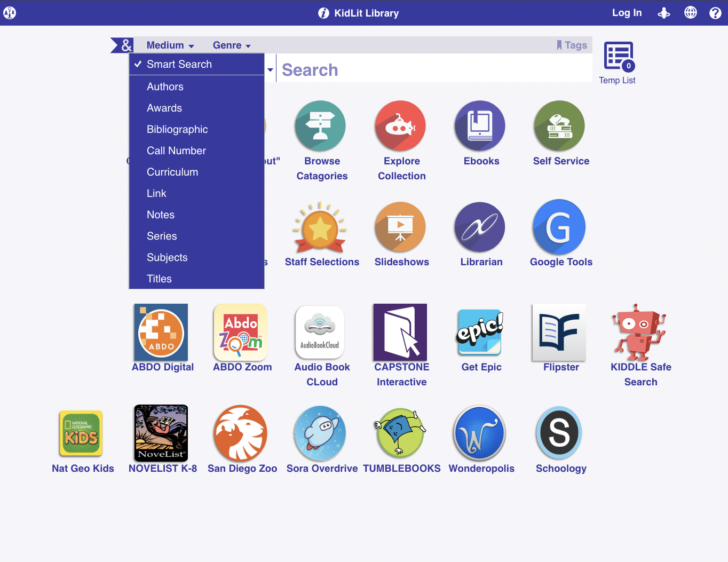Choose Call Number search type
Viewport: 728px width, 562px height.
coord(196,151)
